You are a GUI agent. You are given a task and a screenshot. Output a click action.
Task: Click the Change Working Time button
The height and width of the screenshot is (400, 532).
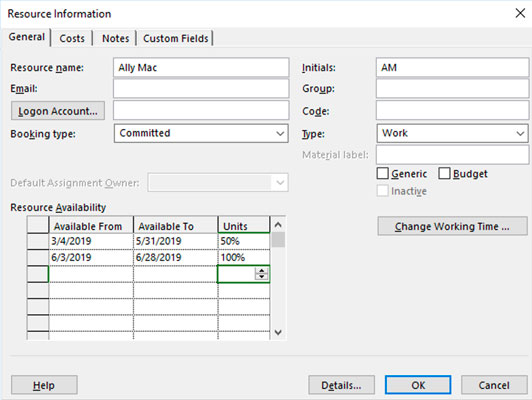click(x=452, y=226)
